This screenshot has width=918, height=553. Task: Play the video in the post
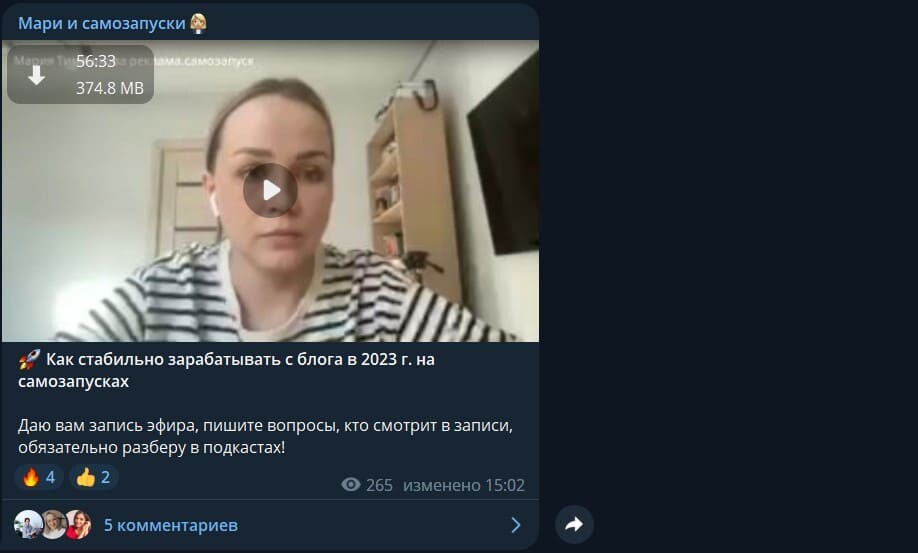pyautogui.click(x=270, y=190)
